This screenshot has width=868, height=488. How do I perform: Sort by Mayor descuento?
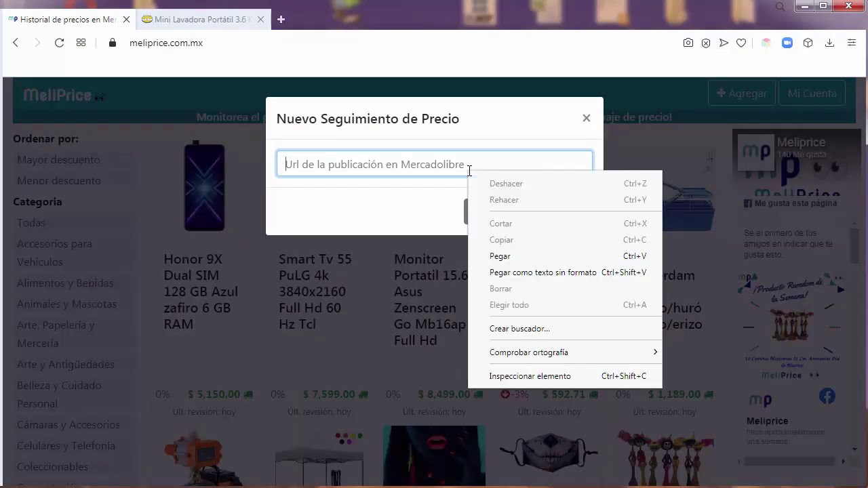(58, 160)
